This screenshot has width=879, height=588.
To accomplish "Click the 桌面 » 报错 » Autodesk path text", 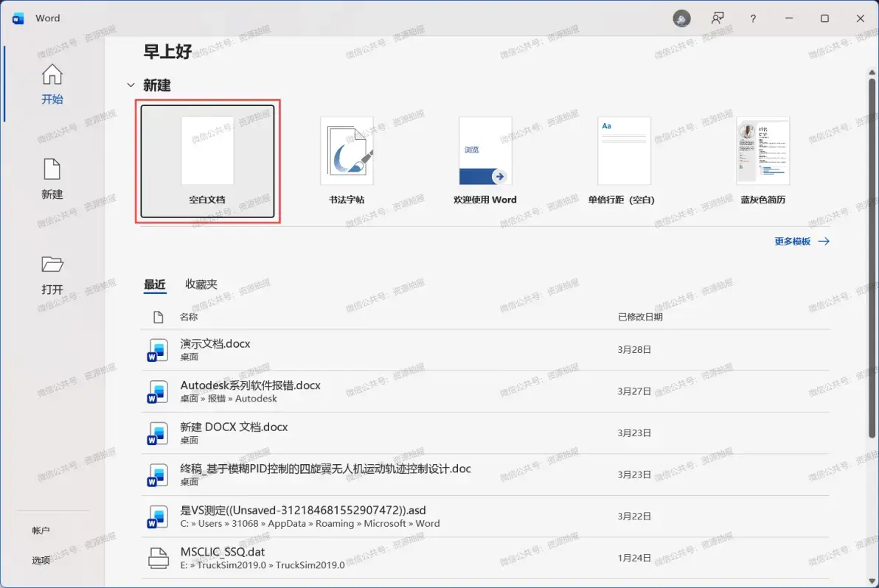I will pyautogui.click(x=229, y=399).
